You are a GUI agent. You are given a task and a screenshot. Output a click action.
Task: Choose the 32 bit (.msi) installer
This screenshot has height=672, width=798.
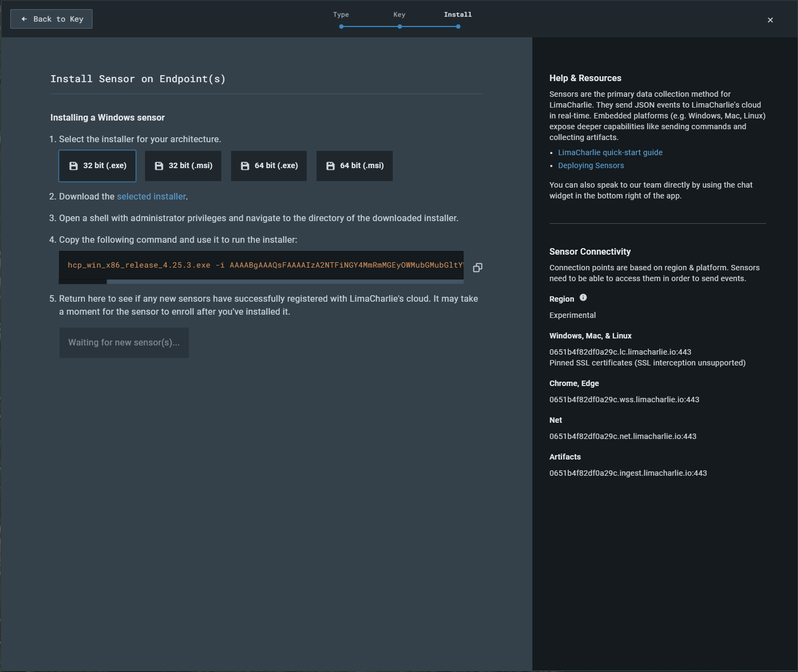[183, 166]
